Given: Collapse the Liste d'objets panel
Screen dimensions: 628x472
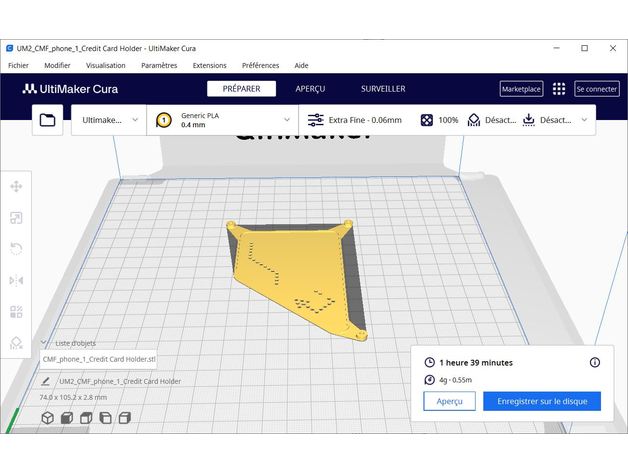Looking at the screenshot, I should click(47, 342).
